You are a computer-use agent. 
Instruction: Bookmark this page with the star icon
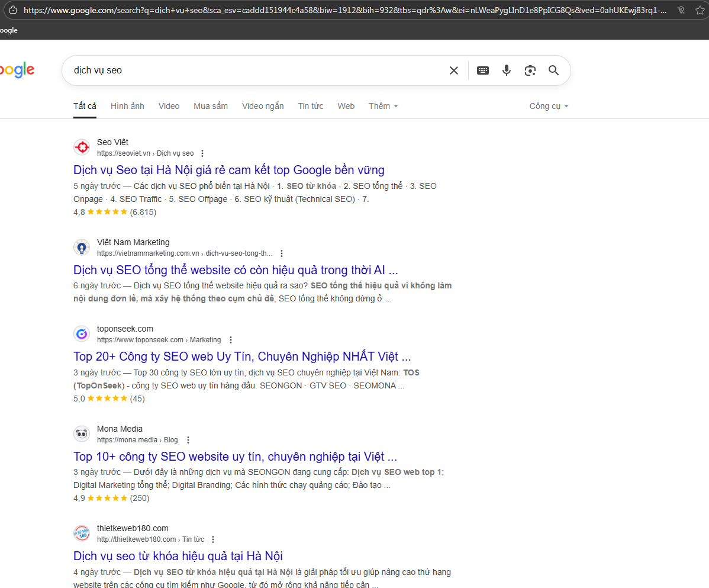(700, 10)
